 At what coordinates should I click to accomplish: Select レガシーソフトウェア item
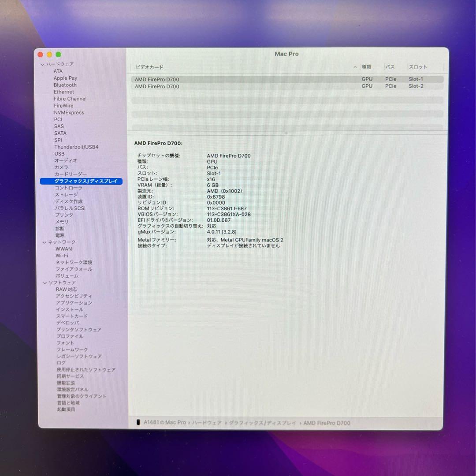79,357
